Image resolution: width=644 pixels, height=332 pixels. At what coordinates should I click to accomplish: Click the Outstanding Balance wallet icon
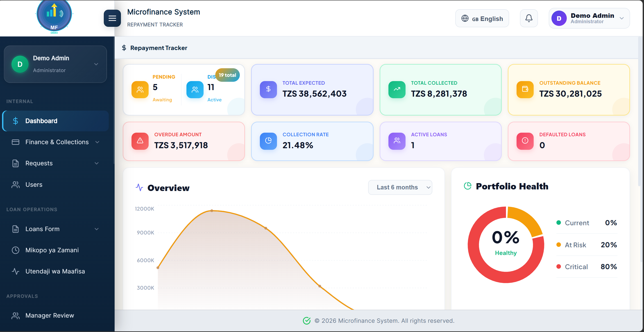(525, 89)
